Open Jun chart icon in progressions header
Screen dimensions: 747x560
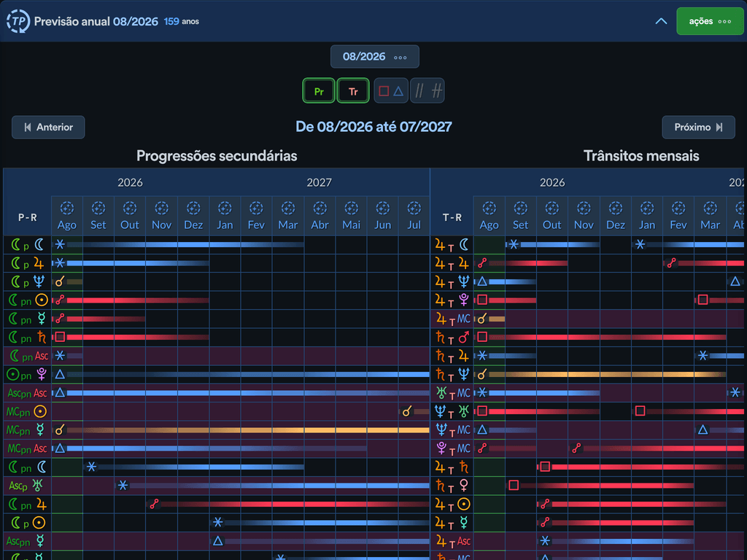382,208
